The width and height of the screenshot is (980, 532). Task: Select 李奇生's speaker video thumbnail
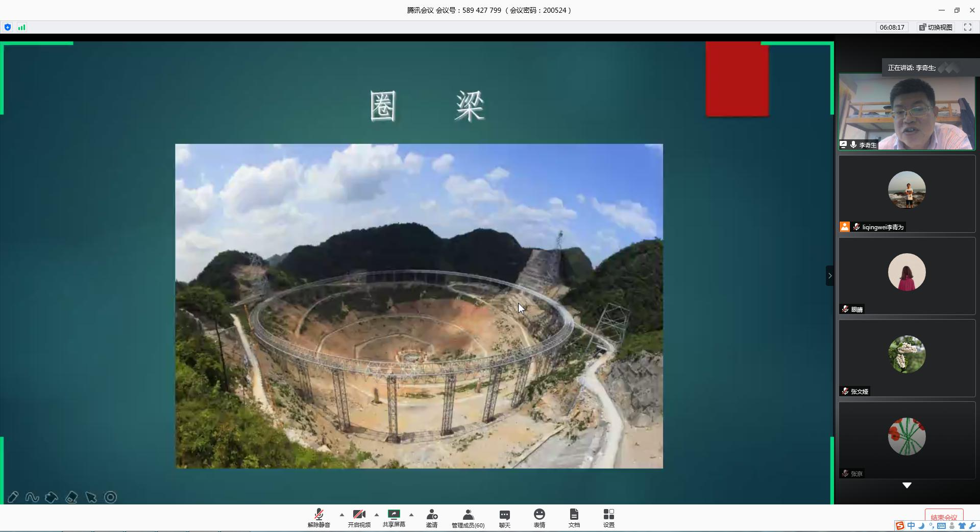tap(906, 112)
